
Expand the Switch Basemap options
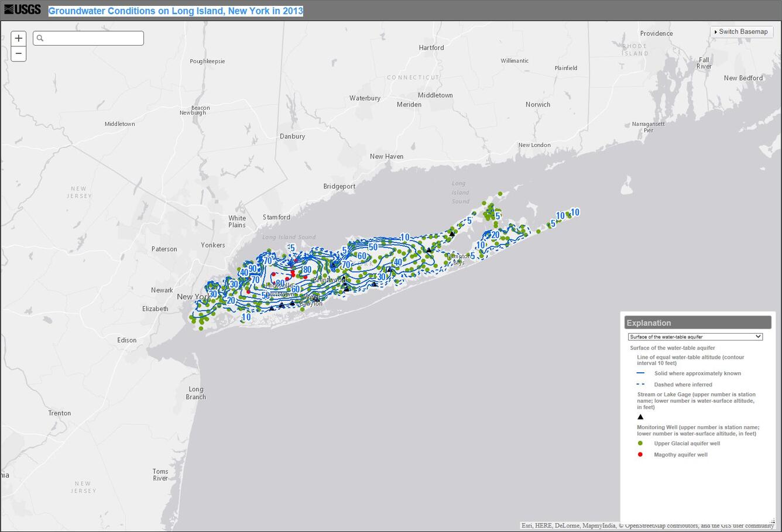(715, 32)
